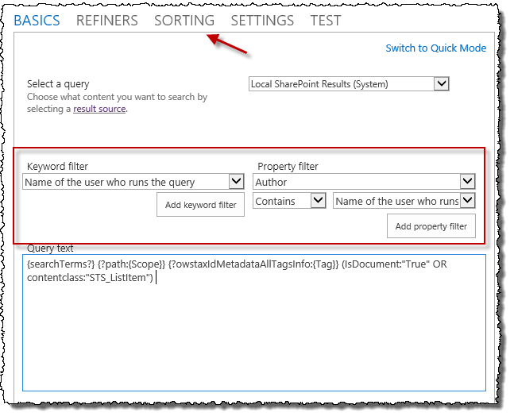514x420 pixels.
Task: Go to the SORTING tab
Action: (x=184, y=21)
